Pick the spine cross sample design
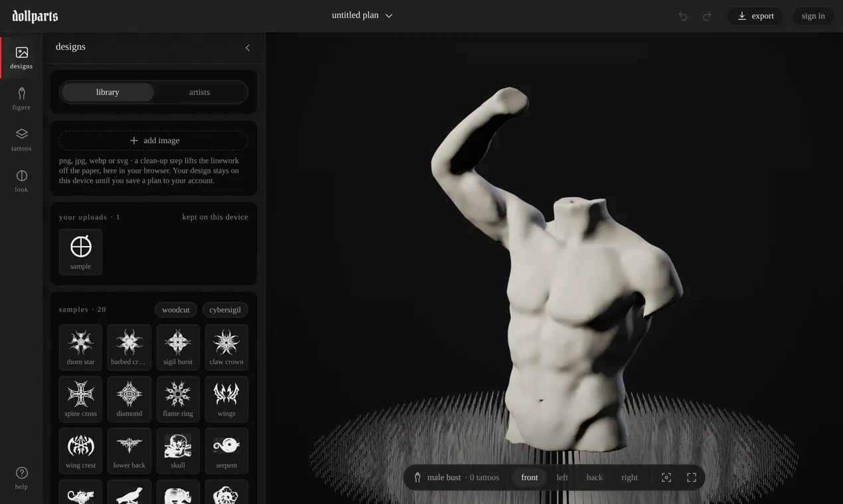This screenshot has height=504, width=843. click(81, 399)
